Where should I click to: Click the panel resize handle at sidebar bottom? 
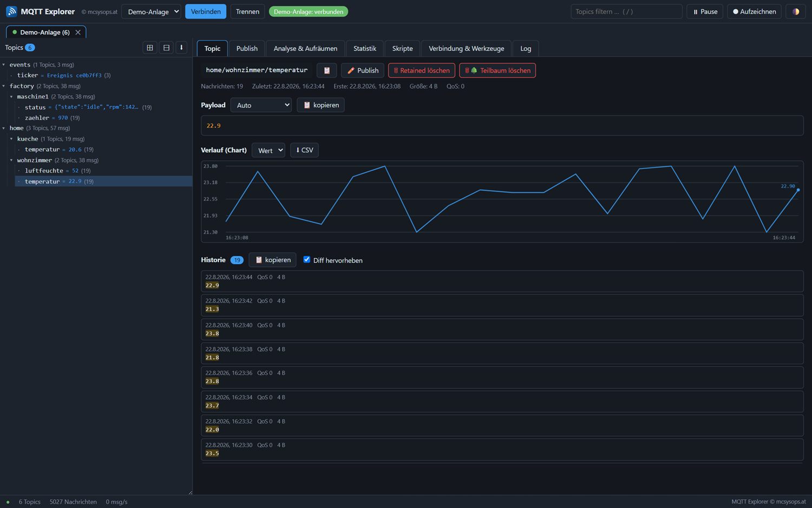(x=190, y=492)
